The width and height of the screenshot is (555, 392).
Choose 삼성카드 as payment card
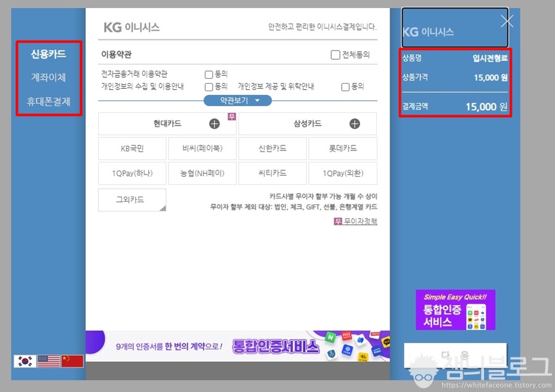[308, 123]
